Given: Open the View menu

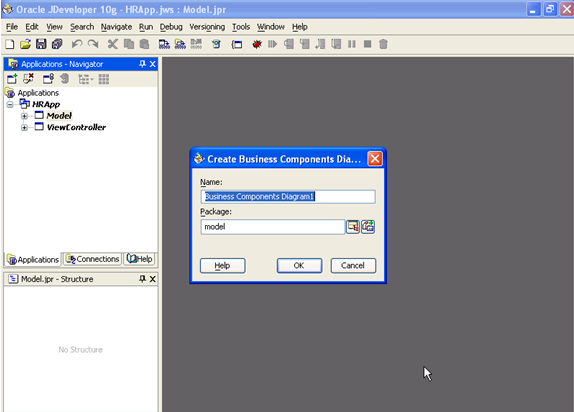Looking at the screenshot, I should 54,27.
